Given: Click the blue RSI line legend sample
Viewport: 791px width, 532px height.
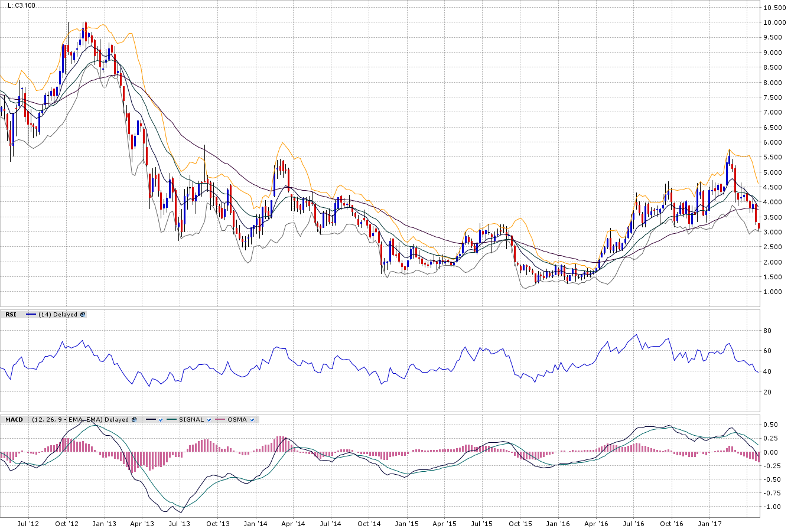Looking at the screenshot, I should pyautogui.click(x=31, y=315).
